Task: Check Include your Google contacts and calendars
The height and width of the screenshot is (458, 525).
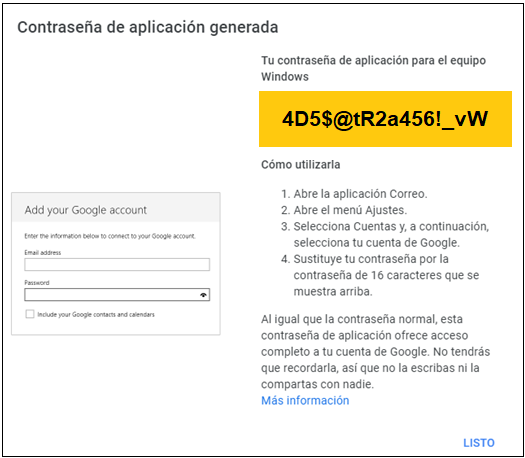Action: [30, 314]
